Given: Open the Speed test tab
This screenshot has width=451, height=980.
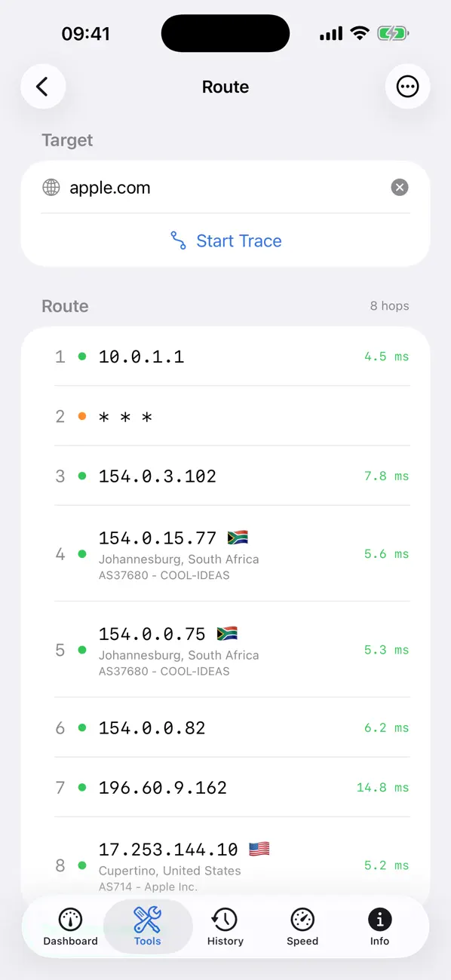Looking at the screenshot, I should [302, 926].
